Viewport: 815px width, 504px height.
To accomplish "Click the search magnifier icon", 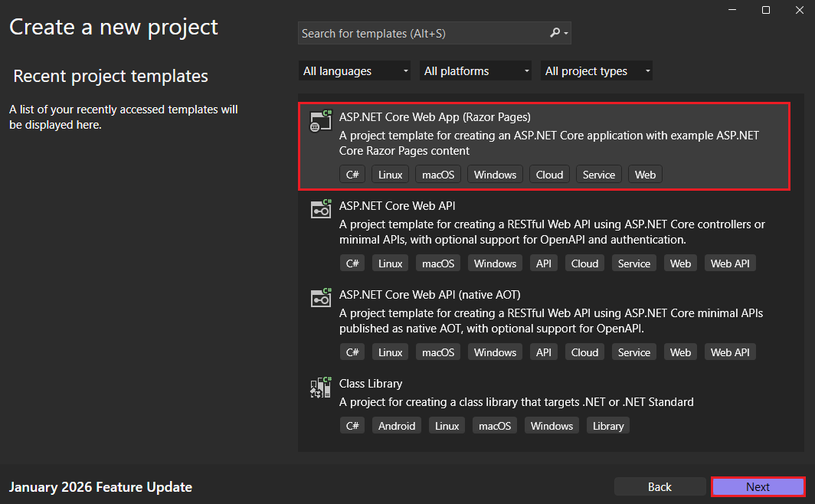I will [553, 33].
